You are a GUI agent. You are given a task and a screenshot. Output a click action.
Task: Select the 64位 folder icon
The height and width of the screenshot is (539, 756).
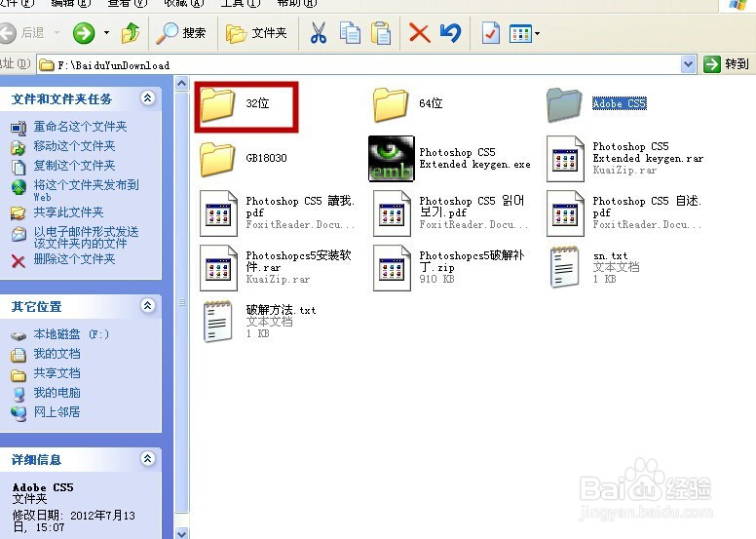tap(391, 103)
